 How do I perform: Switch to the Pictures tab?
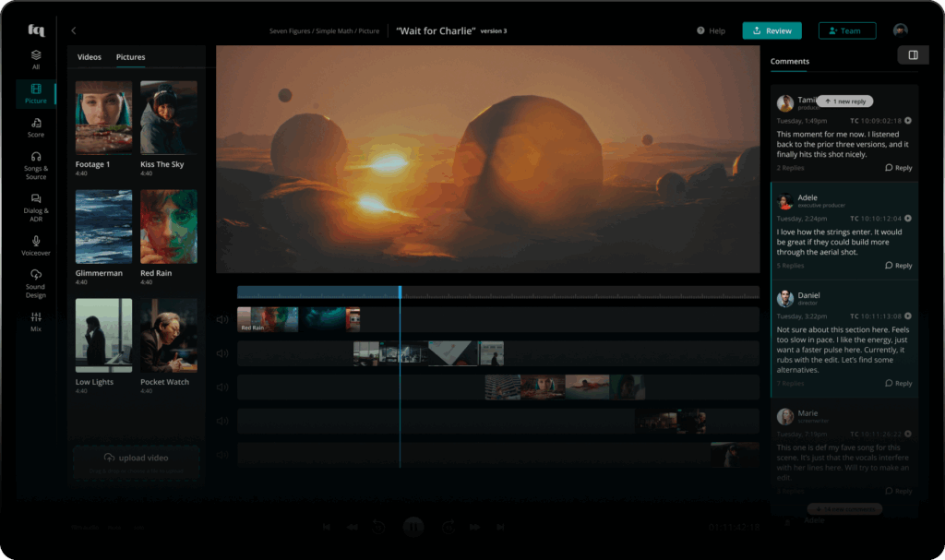(130, 57)
